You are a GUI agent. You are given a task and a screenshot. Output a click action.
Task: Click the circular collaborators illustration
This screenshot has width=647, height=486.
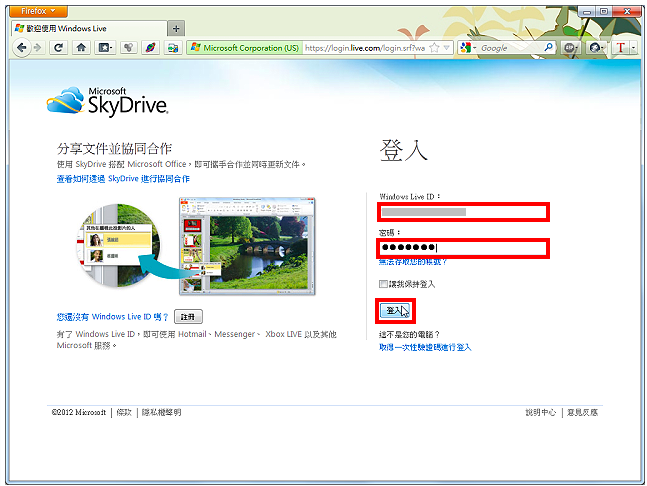(118, 245)
